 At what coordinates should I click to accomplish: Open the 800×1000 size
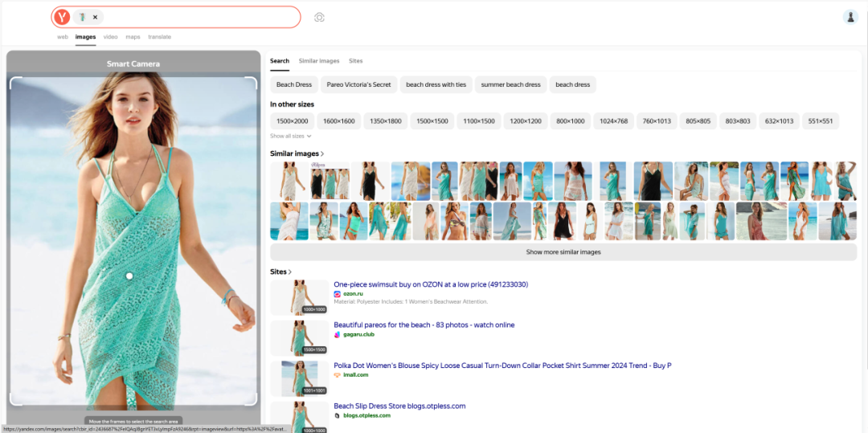(570, 121)
